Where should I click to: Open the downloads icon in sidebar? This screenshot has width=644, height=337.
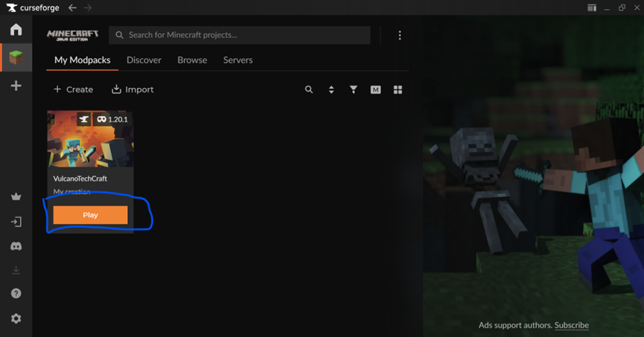click(x=16, y=270)
